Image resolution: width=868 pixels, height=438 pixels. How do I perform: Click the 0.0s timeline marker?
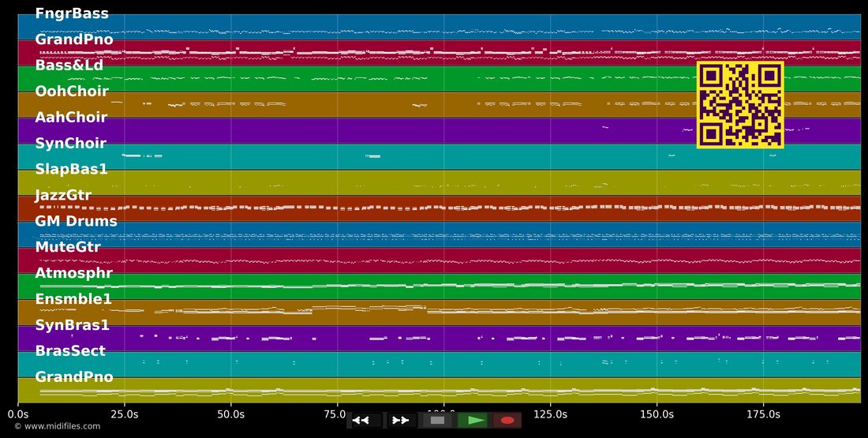point(17,414)
